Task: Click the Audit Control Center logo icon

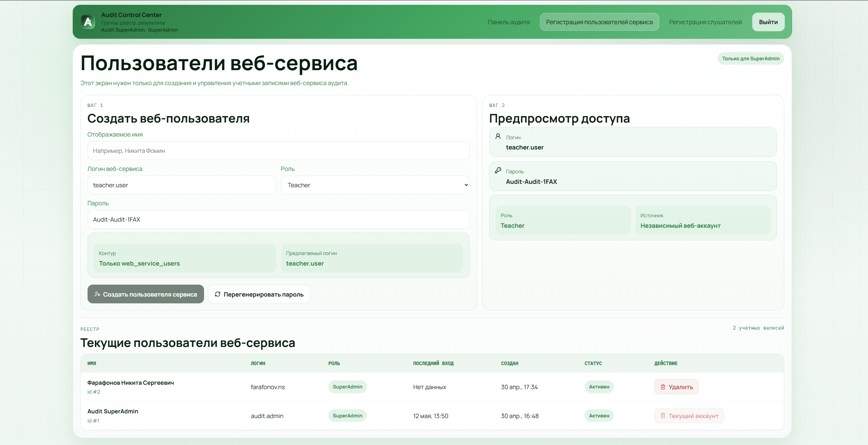Action: click(88, 22)
